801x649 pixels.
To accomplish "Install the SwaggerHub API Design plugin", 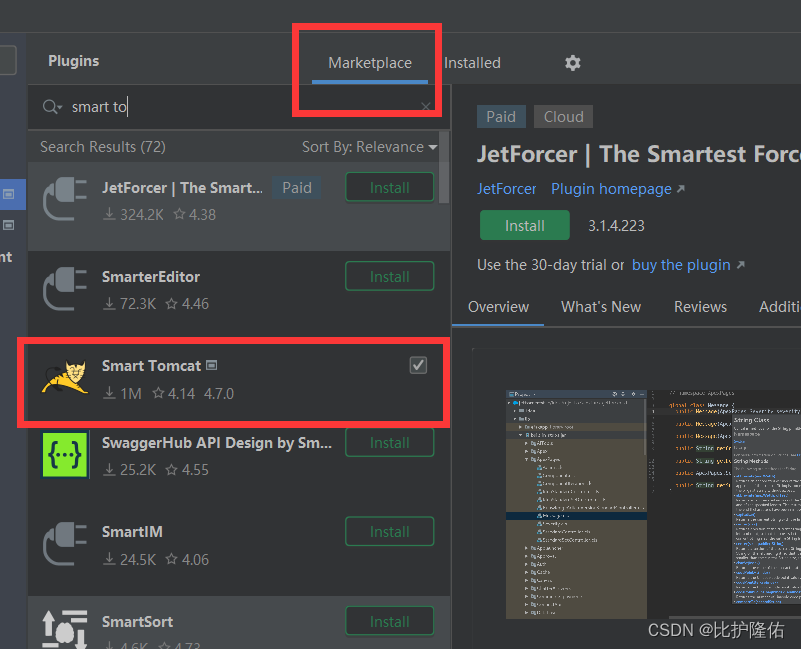I will click(x=390, y=443).
